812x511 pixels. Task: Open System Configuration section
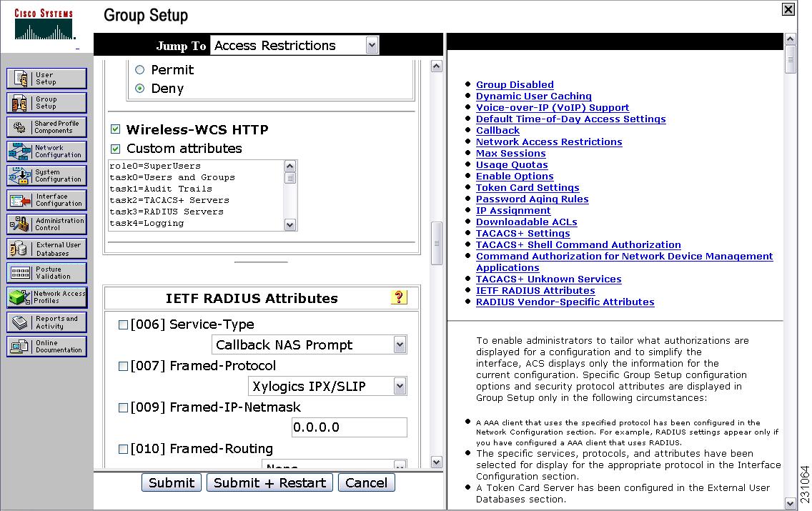click(46, 176)
